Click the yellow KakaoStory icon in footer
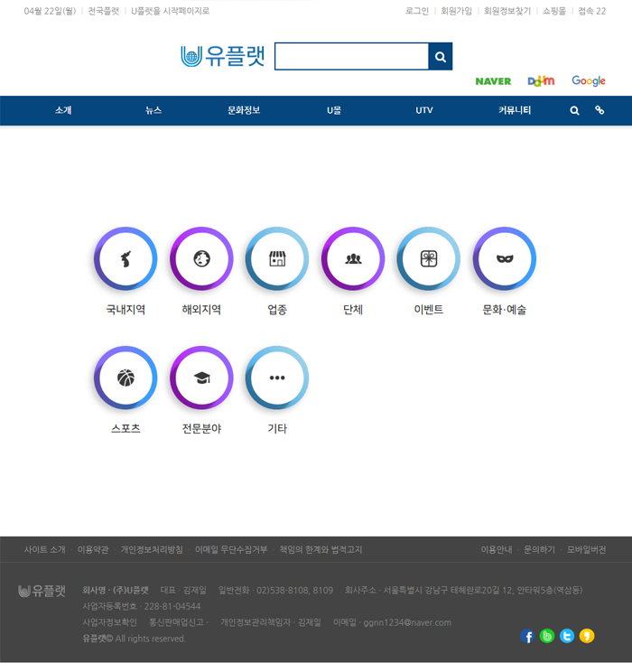632x672 pixels. pos(587,636)
